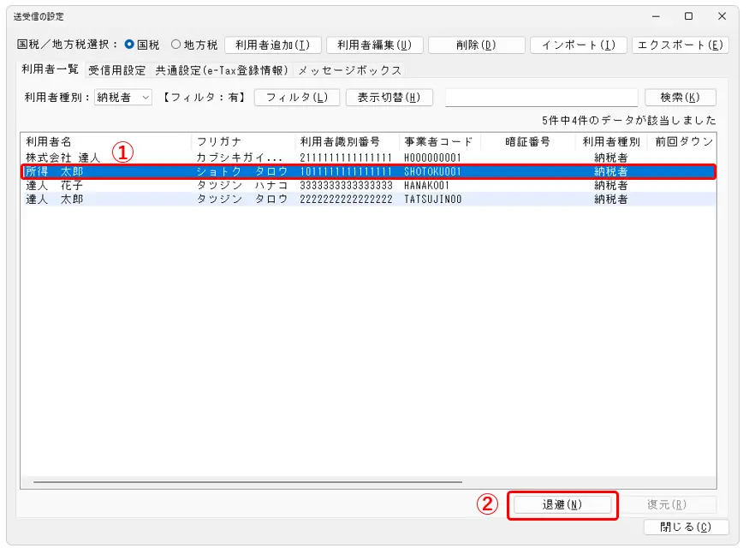Screen dimensions: 755x560
Task: Click the インポート button
Action: (x=578, y=45)
